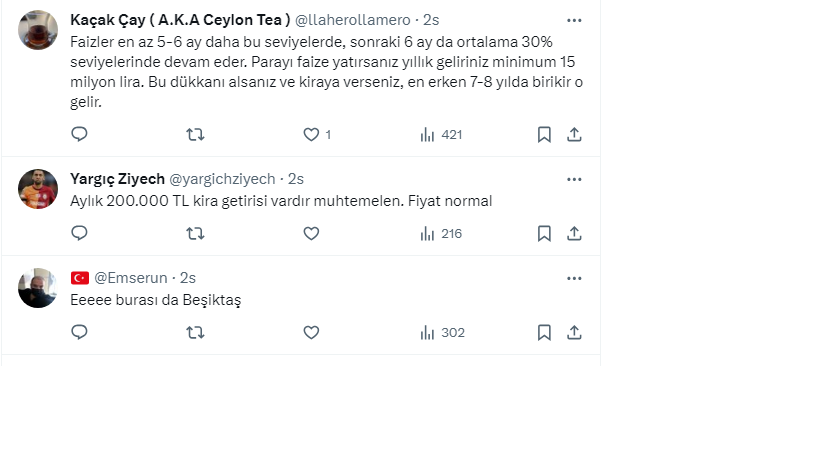
Task: Open more menu on Yargıç Ziyech's tweet
Action: [574, 179]
